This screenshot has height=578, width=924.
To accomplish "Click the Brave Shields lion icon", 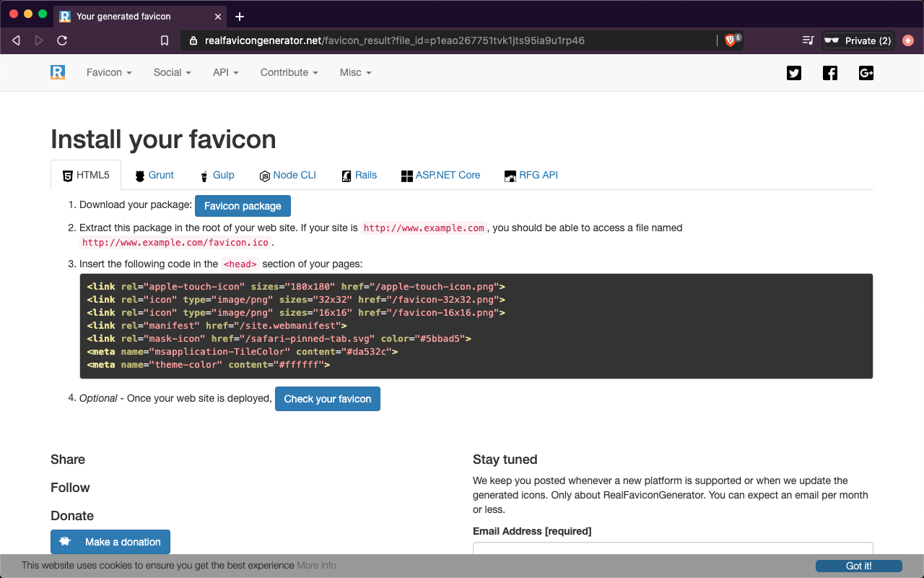I will (730, 41).
